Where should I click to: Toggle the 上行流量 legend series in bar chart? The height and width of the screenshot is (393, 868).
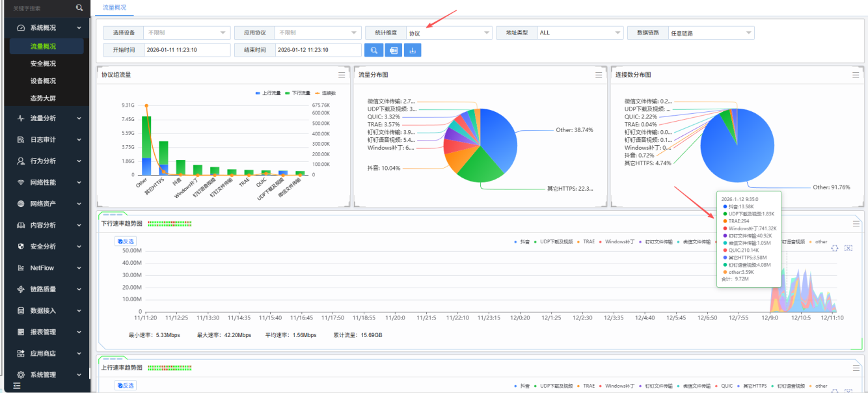coord(267,94)
